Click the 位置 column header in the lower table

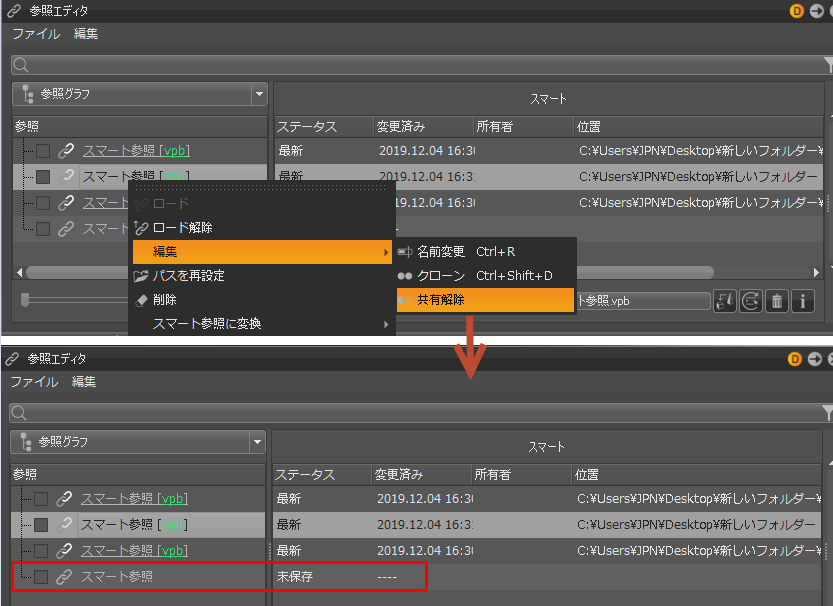(696, 475)
